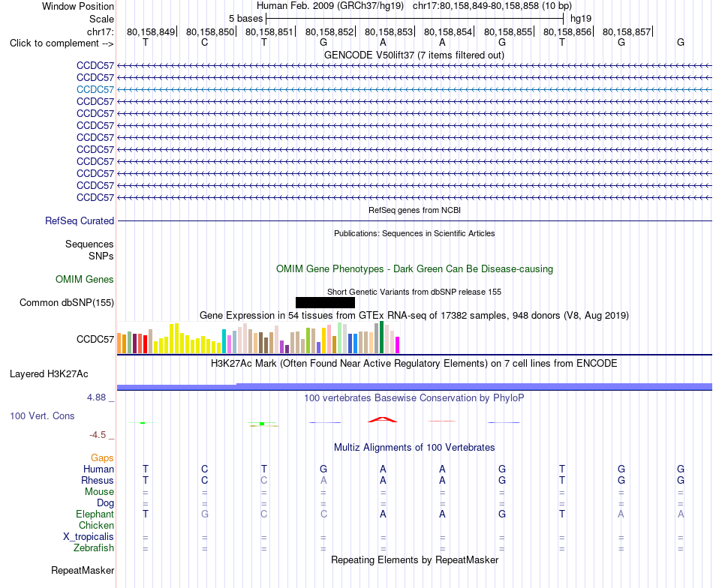Viewport: 713px width, 588px height.
Task: Click 'Repeating Elements by RepeatMasker' title
Action: 414,559
